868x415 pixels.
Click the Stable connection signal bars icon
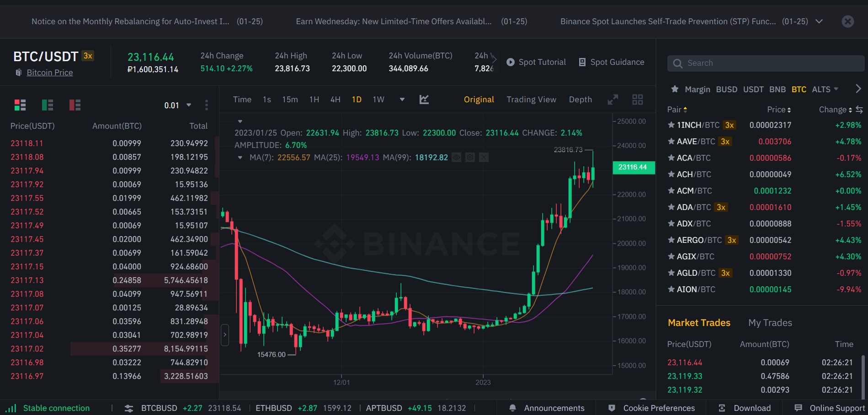[11, 408]
